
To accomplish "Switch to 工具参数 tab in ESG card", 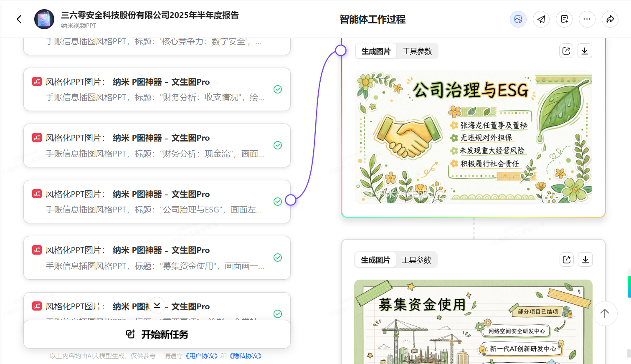I will [x=417, y=51].
